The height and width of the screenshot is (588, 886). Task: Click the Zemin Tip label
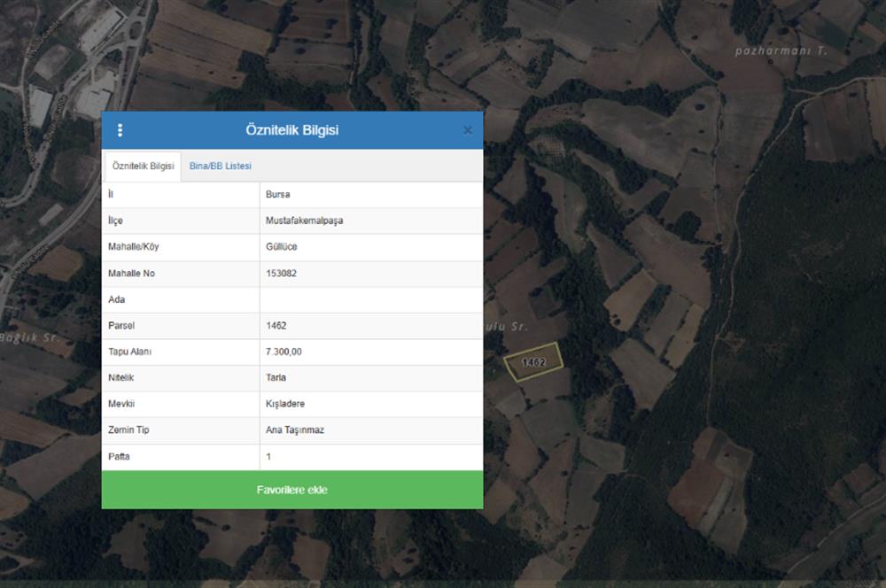(128, 429)
